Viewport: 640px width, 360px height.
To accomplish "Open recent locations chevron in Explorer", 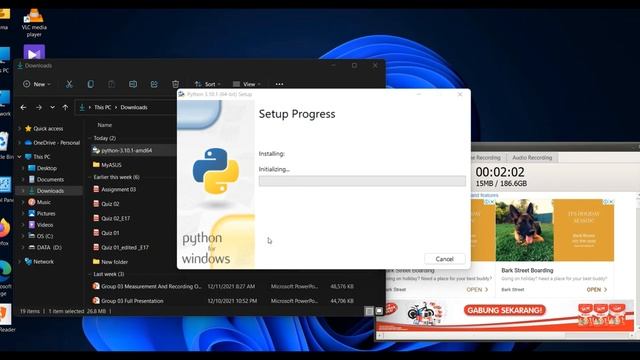I will tap(52, 107).
